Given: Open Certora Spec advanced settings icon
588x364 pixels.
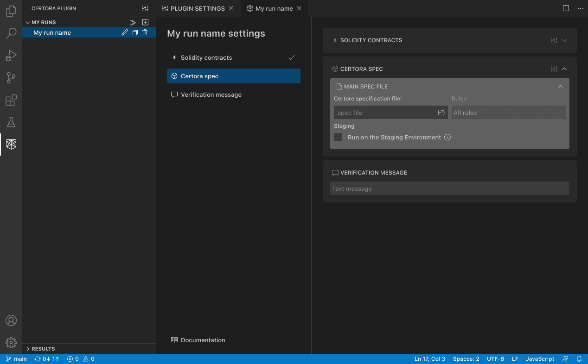Looking at the screenshot, I should (554, 69).
